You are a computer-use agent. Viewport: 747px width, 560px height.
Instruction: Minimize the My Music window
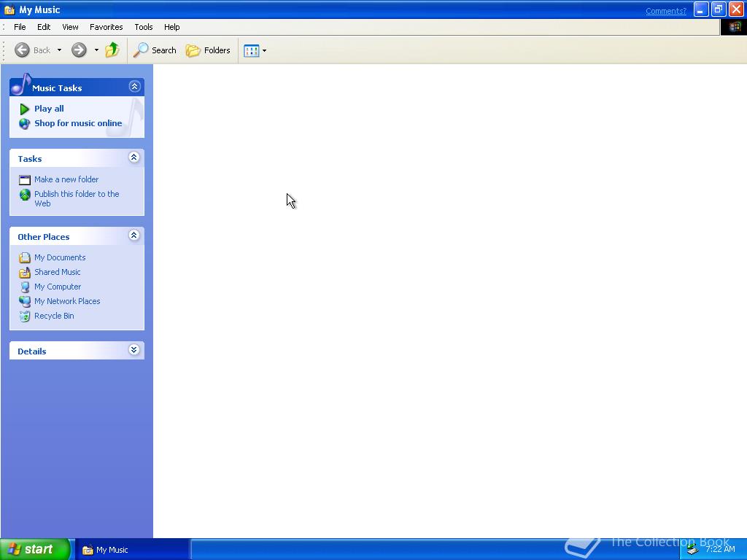point(701,9)
